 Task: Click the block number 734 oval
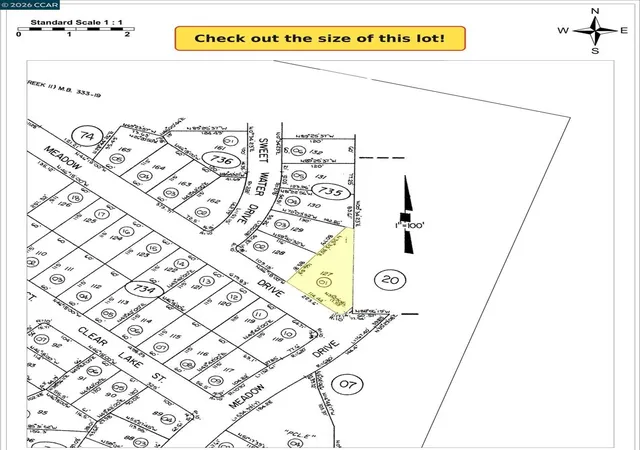point(144,289)
